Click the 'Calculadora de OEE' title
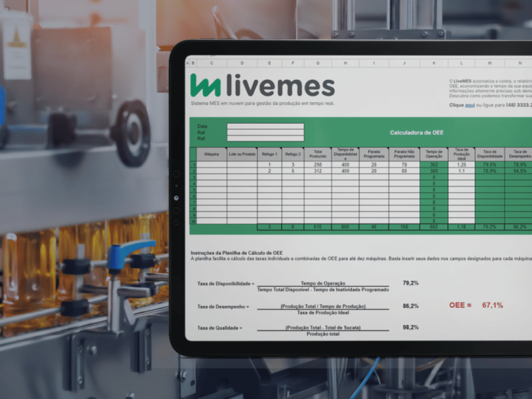 click(416, 132)
